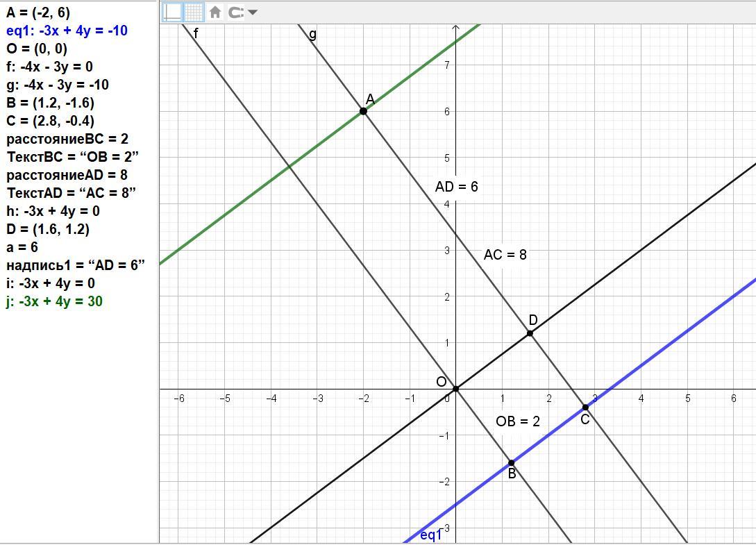
Task: Toggle the axes display button
Action: pos(172,12)
